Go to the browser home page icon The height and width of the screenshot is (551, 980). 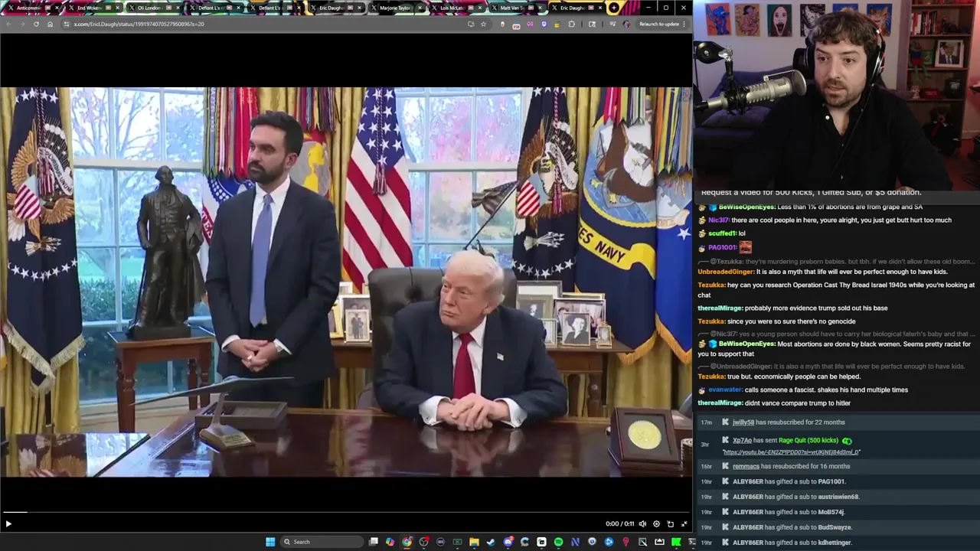tap(50, 24)
